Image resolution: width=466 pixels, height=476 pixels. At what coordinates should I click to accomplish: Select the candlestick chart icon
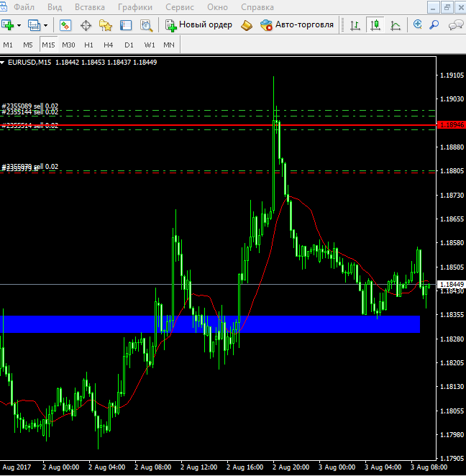click(375, 25)
